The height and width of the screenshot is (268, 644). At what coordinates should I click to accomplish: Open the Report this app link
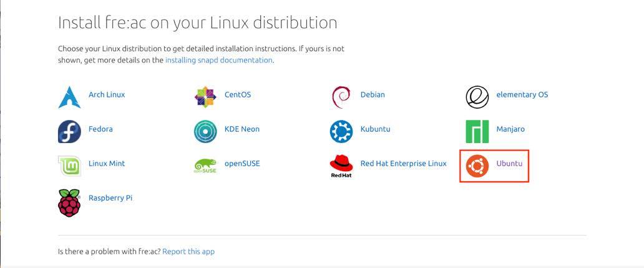point(188,252)
